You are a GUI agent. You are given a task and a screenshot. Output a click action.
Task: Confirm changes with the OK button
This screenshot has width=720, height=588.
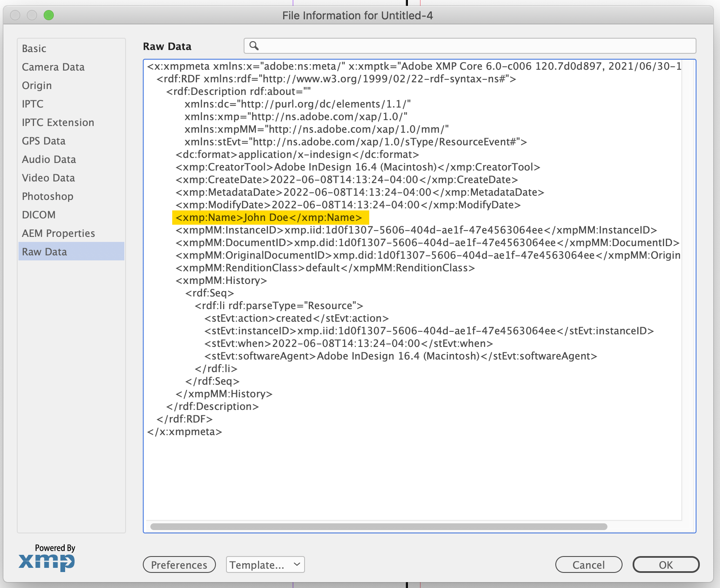pos(665,564)
